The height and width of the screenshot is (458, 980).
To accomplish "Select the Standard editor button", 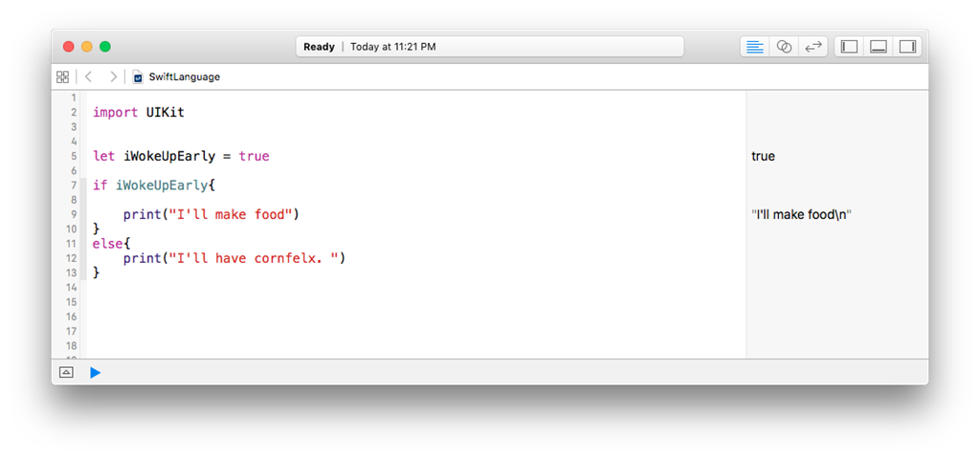I will 755,47.
